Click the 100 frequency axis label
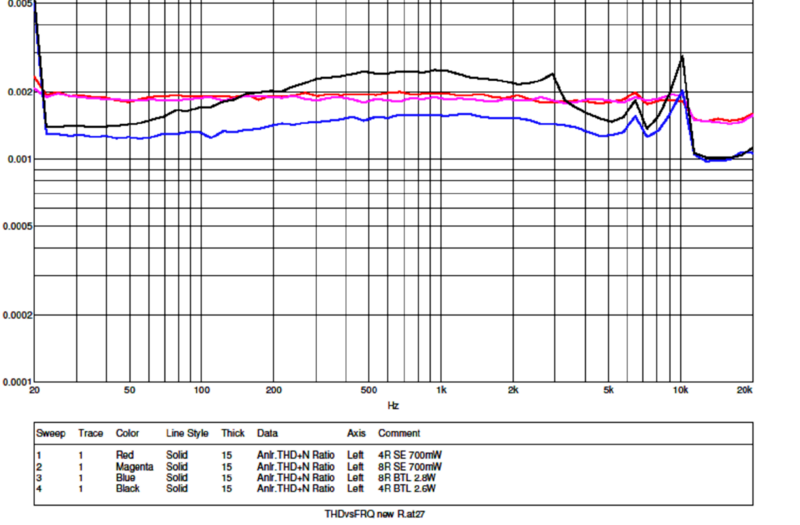The height and width of the screenshot is (525, 800). point(202,390)
